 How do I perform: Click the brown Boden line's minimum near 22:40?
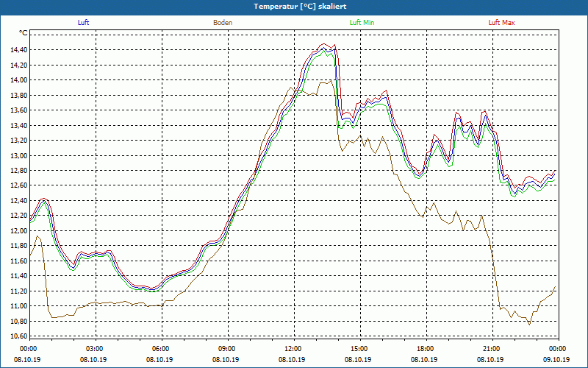click(x=529, y=325)
